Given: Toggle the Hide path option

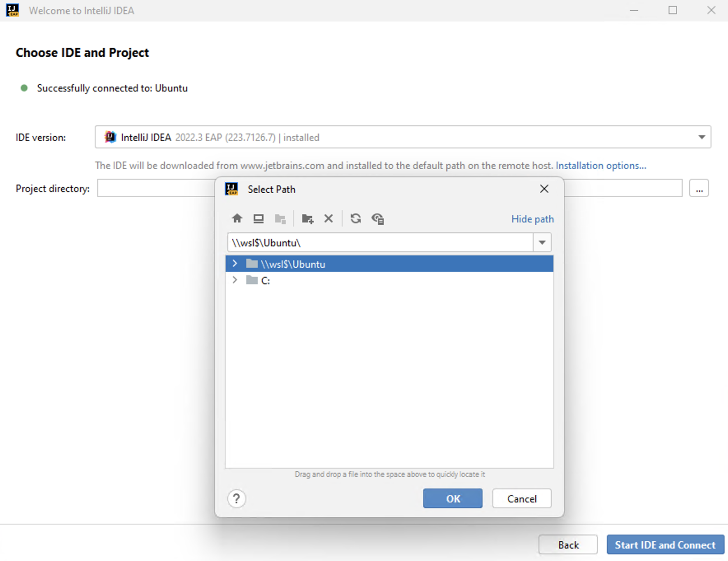Looking at the screenshot, I should [532, 219].
